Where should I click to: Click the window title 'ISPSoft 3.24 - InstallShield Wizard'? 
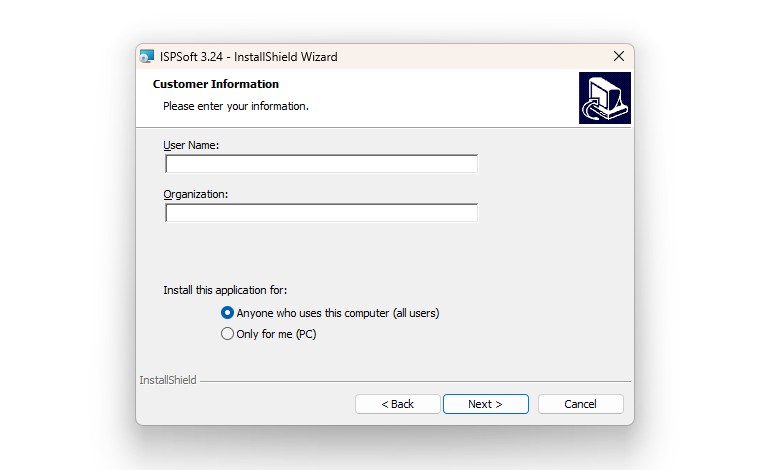click(248, 57)
